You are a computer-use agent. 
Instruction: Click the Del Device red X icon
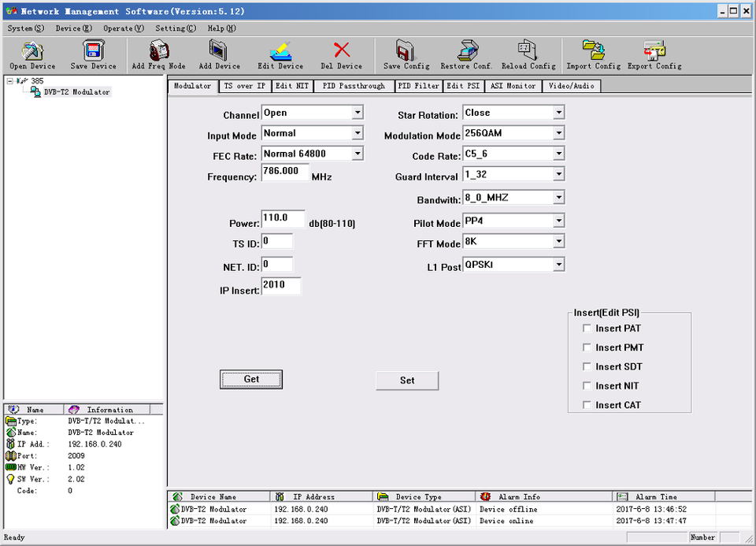tap(342, 51)
